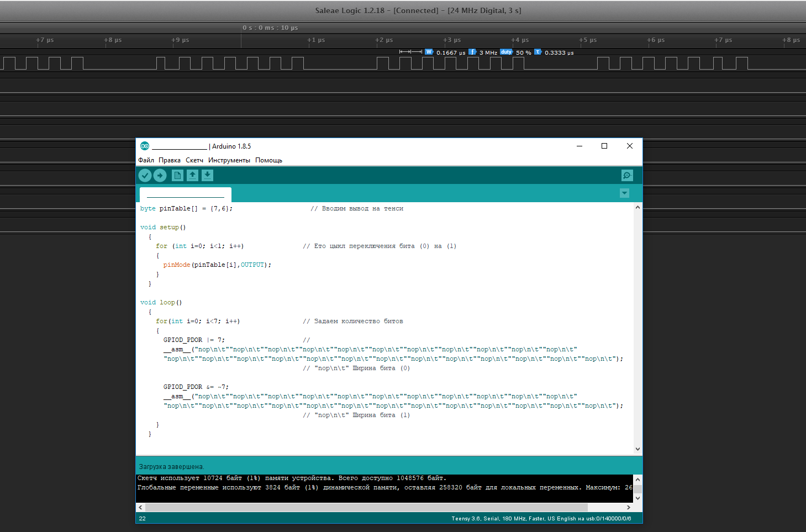Image resolution: width=806 pixels, height=532 pixels.
Task: Click the '+4 µs' timeline marker in Saleae
Action: (x=520, y=40)
